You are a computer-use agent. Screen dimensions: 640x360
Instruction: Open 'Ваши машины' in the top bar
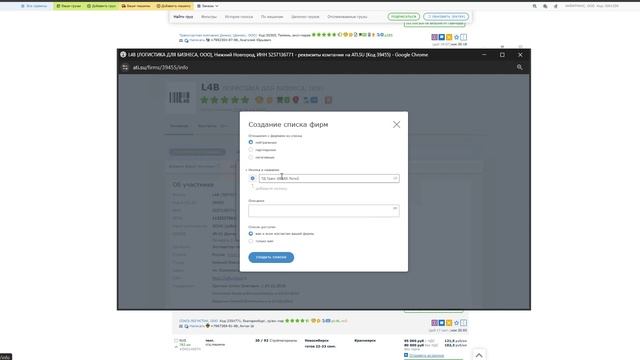pyautogui.click(x=136, y=6)
